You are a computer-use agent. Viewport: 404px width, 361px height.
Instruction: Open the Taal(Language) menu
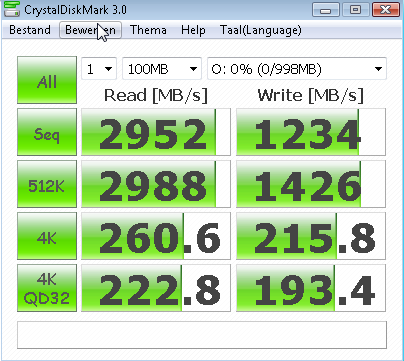261,30
